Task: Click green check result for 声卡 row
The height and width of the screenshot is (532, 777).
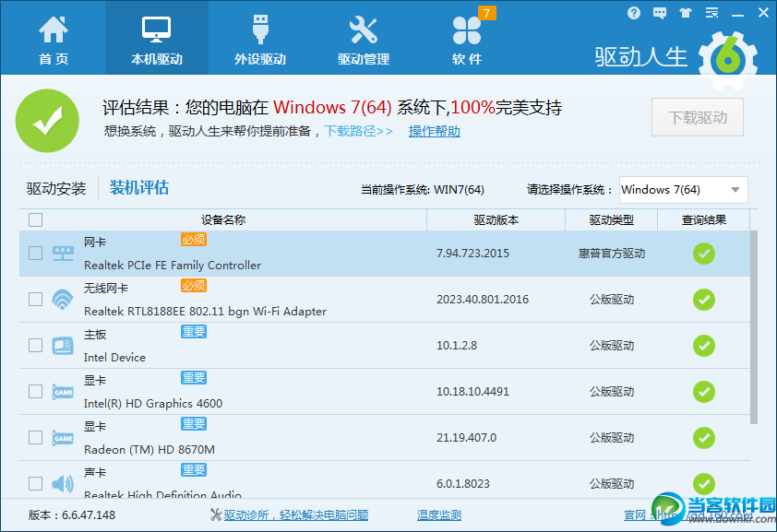Action: click(704, 483)
